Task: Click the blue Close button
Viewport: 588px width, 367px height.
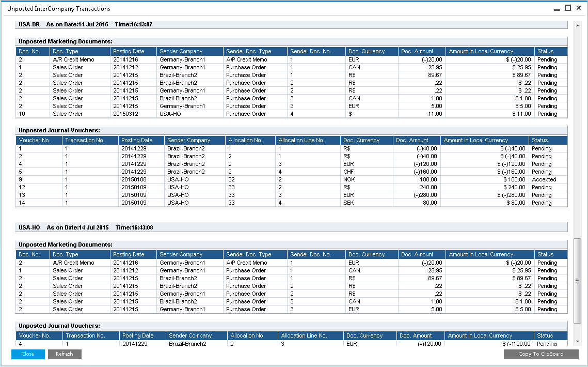Action: coord(28,354)
